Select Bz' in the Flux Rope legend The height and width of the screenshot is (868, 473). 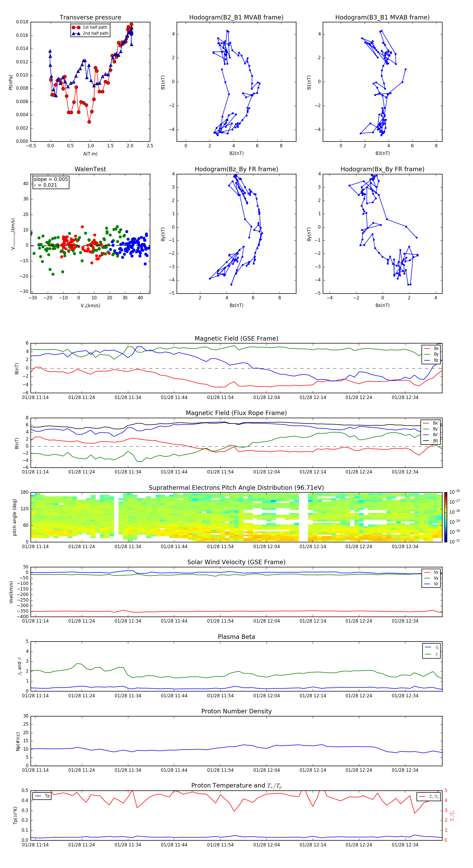431,435
